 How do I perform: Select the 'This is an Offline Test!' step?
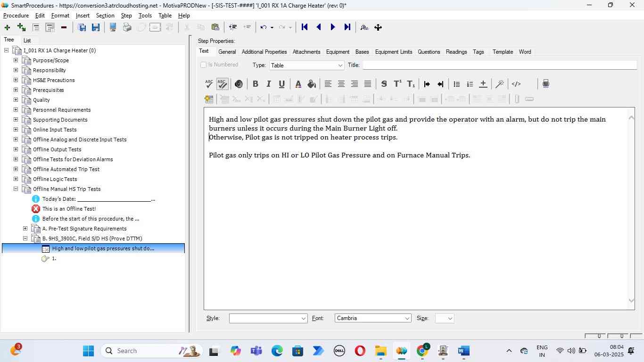click(x=69, y=209)
